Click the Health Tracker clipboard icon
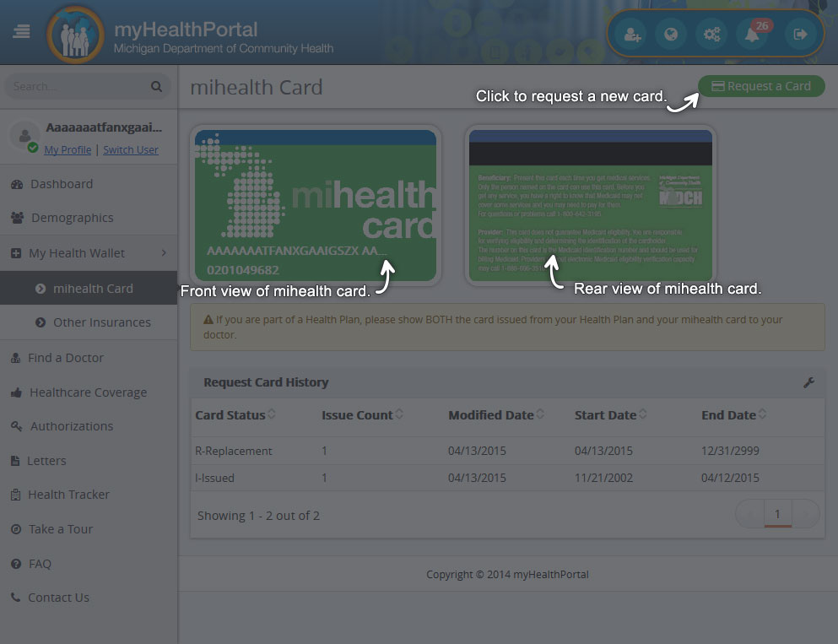 pyautogui.click(x=15, y=495)
